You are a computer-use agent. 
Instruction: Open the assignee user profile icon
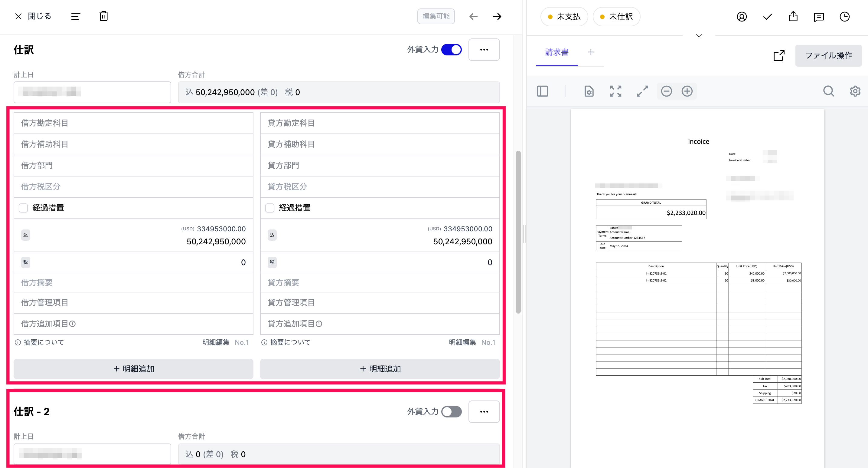pos(742,17)
